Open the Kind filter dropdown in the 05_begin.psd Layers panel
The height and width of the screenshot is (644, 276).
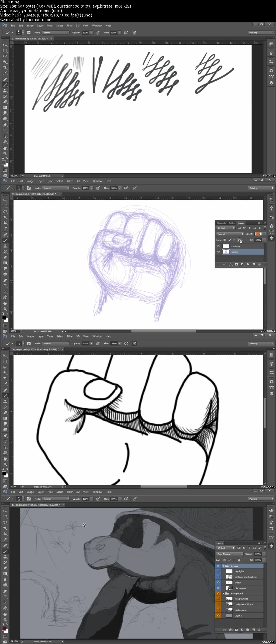[x=226, y=228]
